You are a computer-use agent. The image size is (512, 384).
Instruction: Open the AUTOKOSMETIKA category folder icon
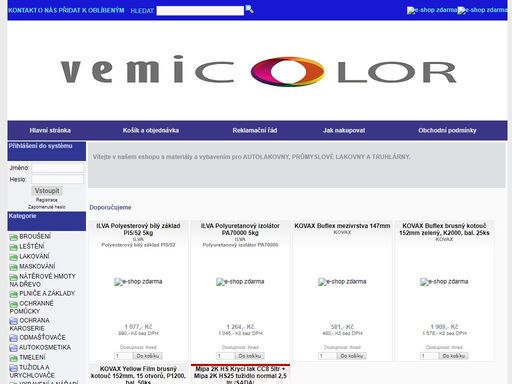tap(14, 348)
